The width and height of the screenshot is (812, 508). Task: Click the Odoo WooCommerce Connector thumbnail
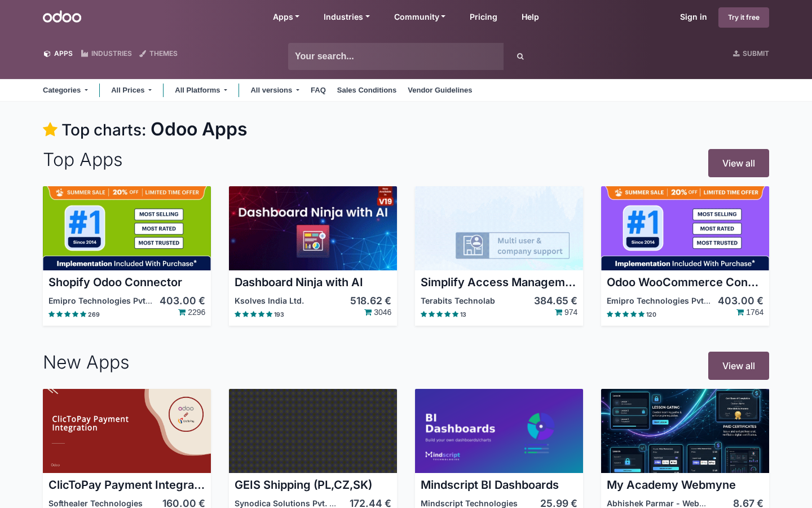point(685,228)
